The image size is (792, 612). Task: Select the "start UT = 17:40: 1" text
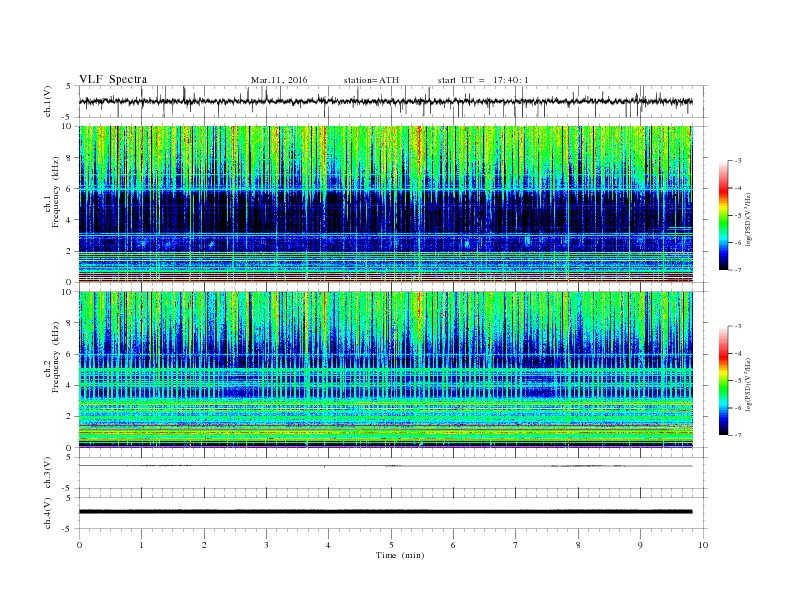click(483, 80)
